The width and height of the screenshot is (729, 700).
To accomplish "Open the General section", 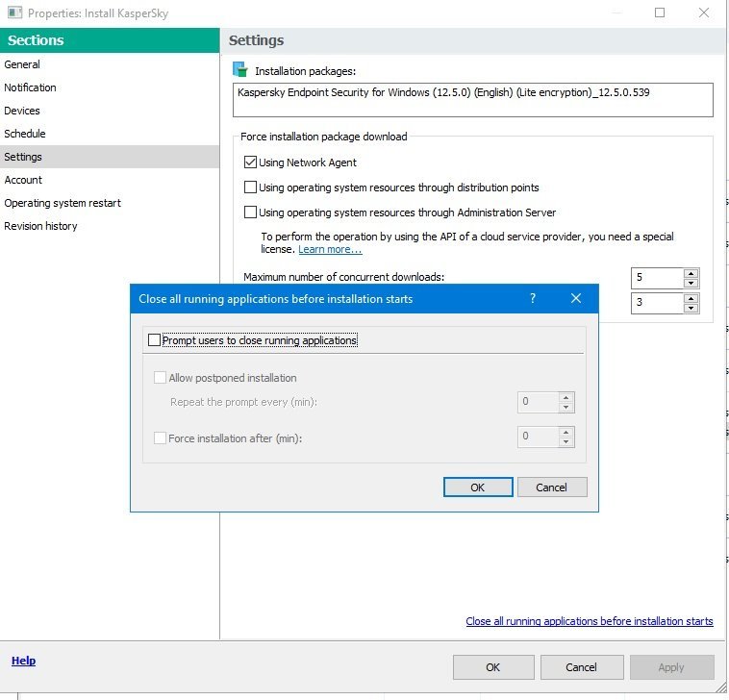I will (110, 64).
